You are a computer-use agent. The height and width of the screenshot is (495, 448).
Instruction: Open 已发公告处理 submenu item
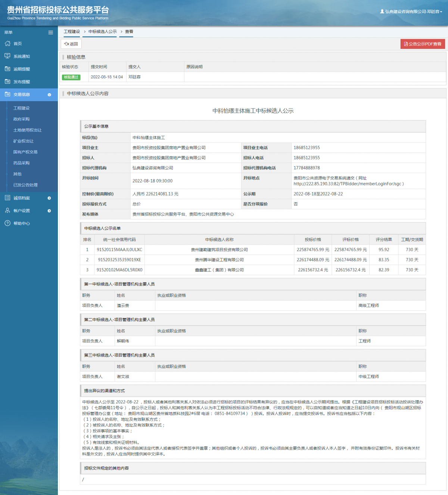coord(25,185)
